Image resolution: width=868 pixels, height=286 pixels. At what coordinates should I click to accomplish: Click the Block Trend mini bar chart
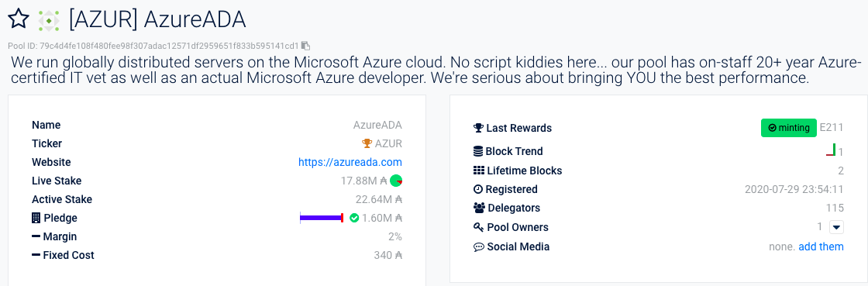830,150
